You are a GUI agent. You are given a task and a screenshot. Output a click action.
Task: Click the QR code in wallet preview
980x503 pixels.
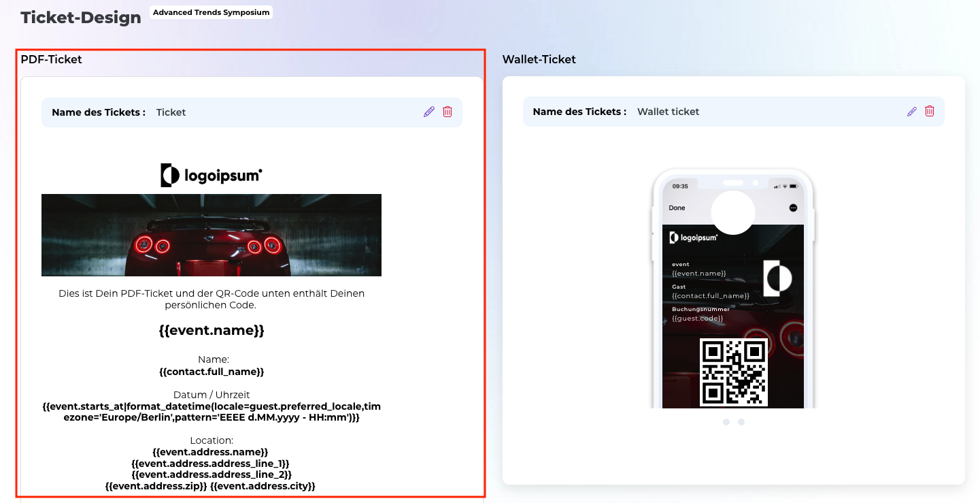coord(734,372)
